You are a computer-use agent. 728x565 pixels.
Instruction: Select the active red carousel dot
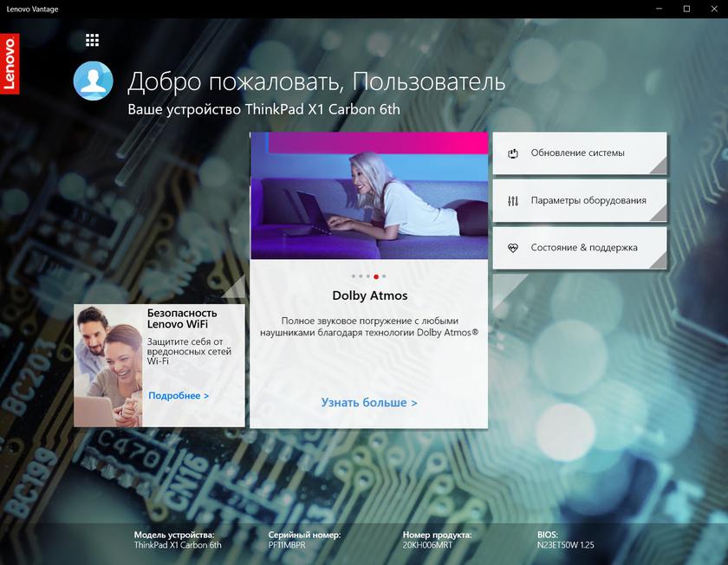pos(375,276)
